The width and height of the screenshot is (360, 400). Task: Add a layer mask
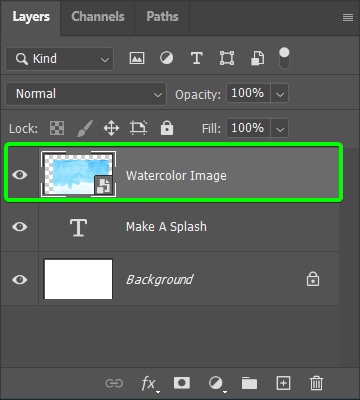(x=182, y=383)
